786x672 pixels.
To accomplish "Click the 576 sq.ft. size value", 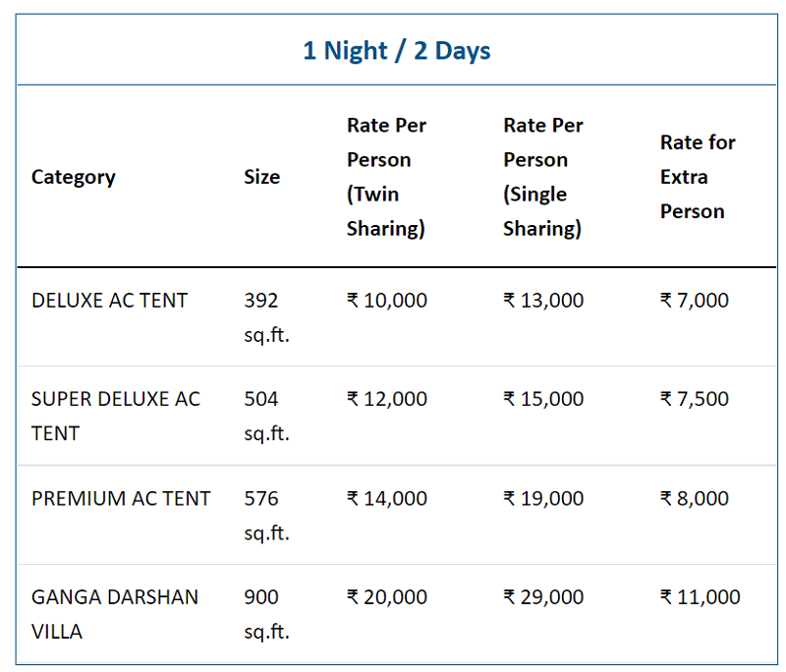I will (x=266, y=515).
